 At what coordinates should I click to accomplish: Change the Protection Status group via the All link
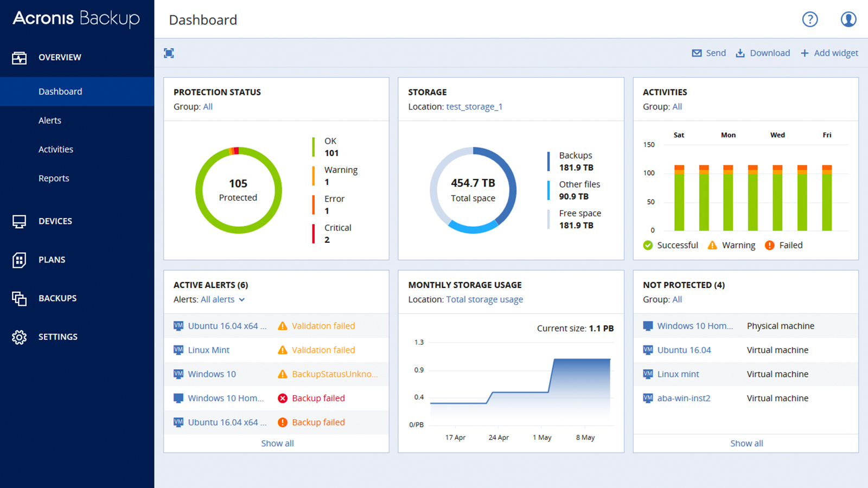208,106
